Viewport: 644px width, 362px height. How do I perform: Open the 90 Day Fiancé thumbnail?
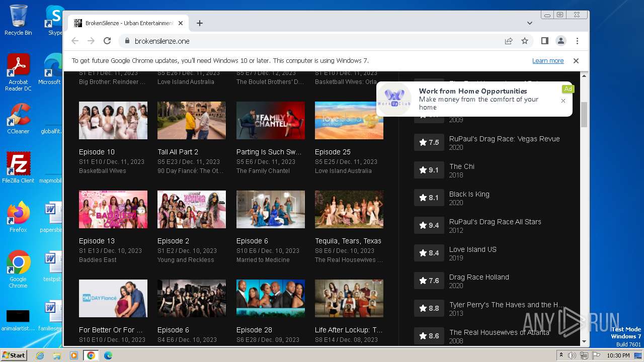(x=113, y=299)
